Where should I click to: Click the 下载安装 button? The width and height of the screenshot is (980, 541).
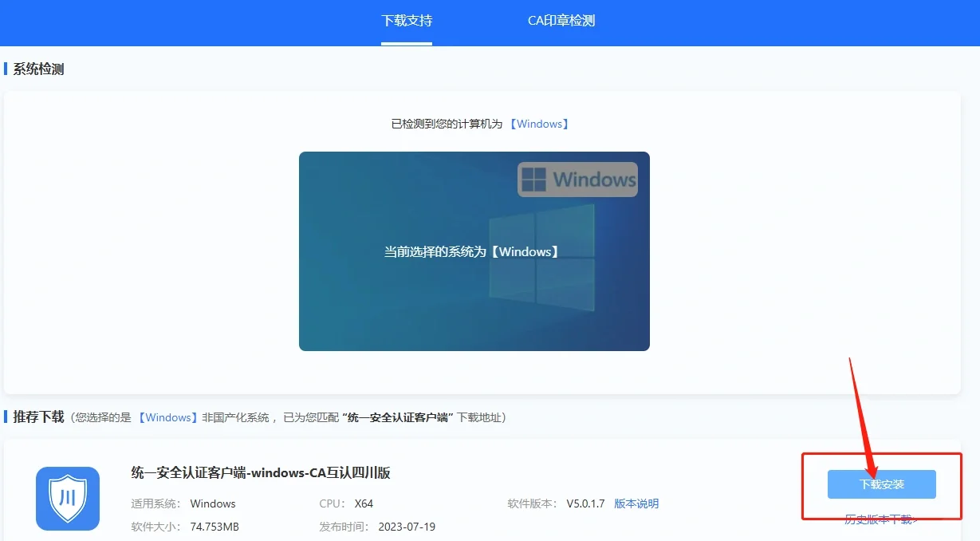[881, 484]
